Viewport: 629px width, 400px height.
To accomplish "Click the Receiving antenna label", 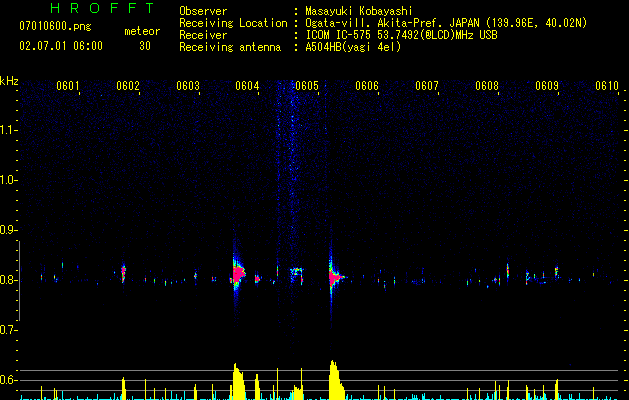I will tap(230, 47).
